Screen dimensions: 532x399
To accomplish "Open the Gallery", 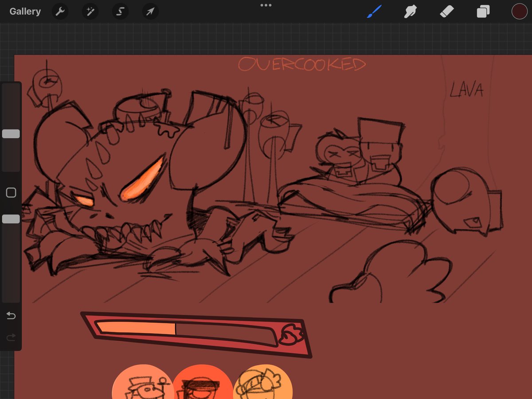I will pos(25,12).
